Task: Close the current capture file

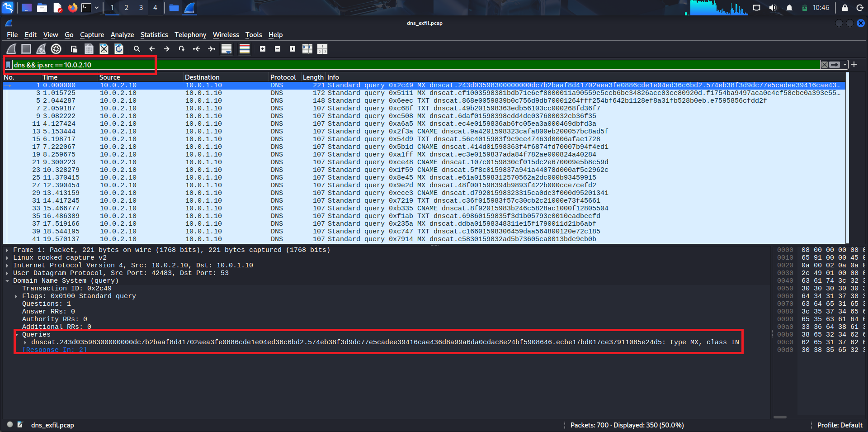Action: pyautogui.click(x=104, y=49)
